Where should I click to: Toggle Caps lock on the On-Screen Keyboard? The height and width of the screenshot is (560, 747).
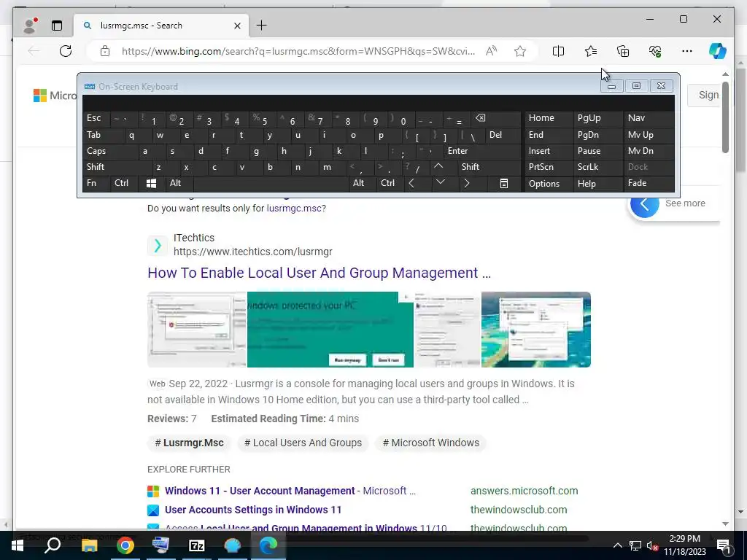(109, 151)
